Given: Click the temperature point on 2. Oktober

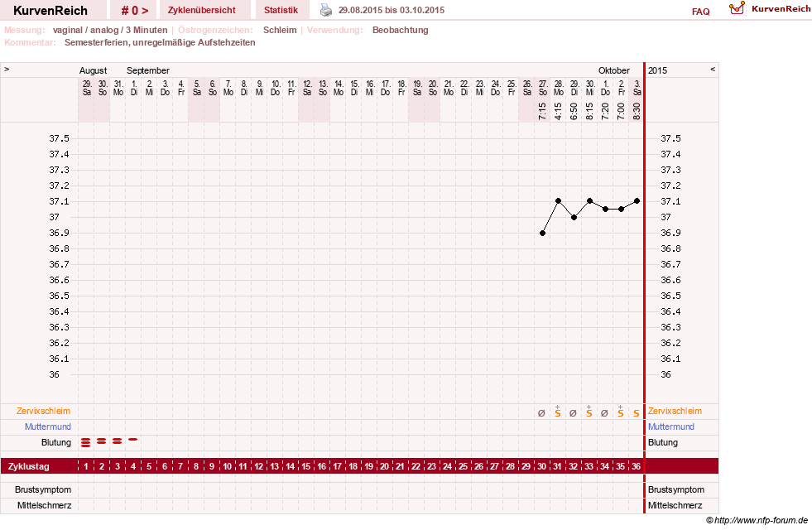Looking at the screenshot, I should pyautogui.click(x=621, y=210).
